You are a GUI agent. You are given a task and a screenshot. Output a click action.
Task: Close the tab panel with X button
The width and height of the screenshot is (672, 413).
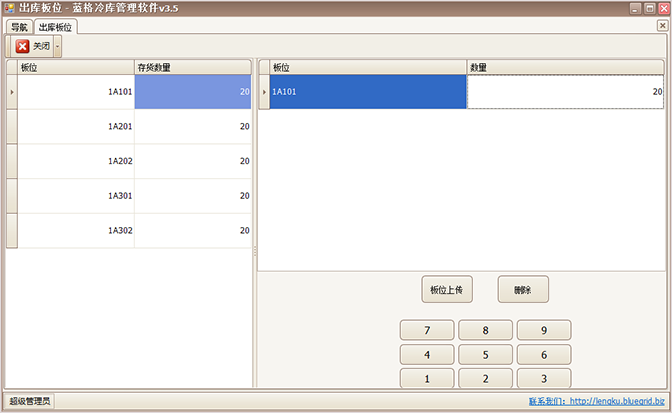[x=662, y=25]
